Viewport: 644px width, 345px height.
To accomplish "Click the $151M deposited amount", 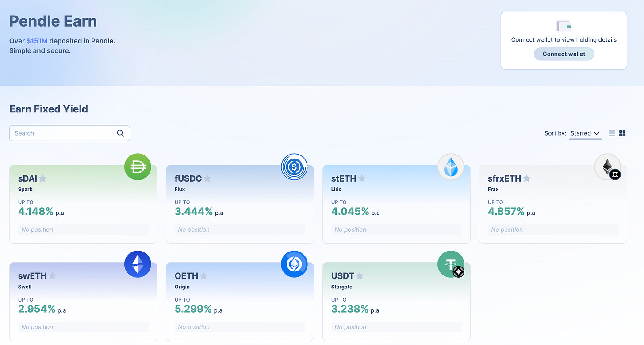I will [37, 41].
